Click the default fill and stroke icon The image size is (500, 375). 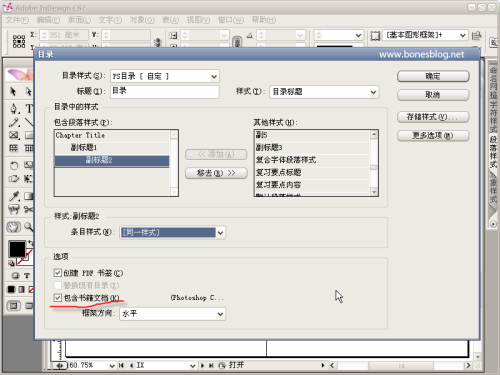click(x=11, y=263)
